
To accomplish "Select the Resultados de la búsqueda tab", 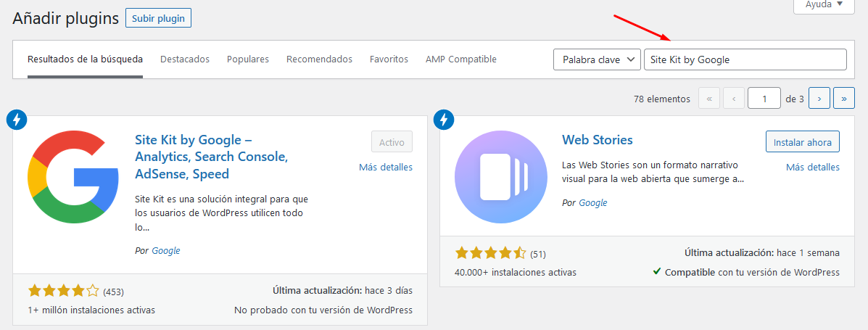I will click(x=86, y=59).
